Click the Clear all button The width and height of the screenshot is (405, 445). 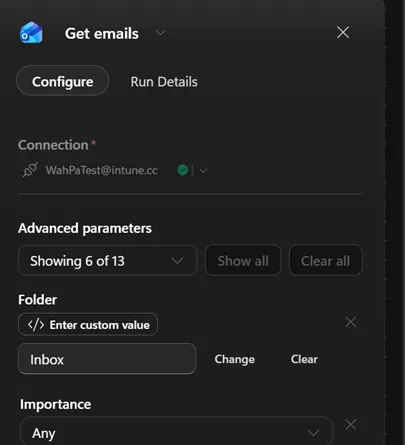coord(325,261)
